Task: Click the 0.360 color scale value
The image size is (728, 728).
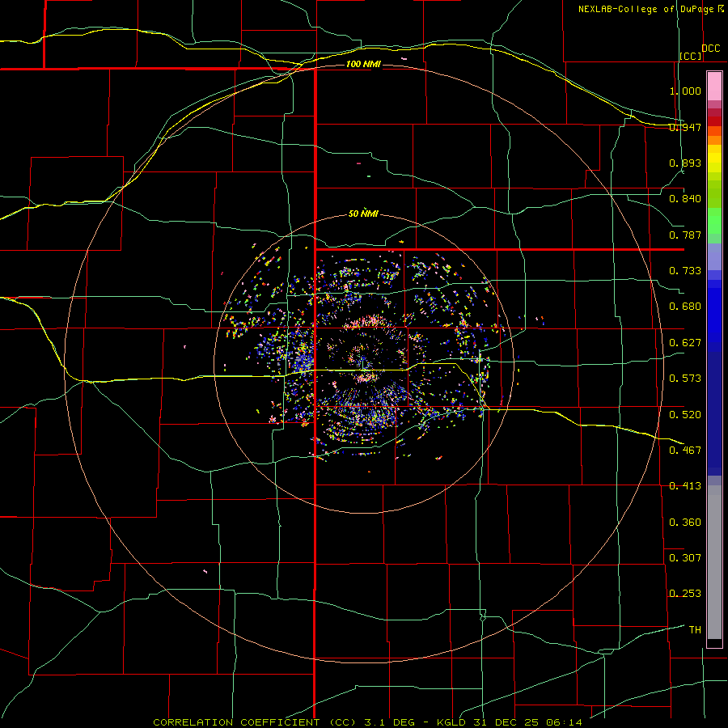Action: [685, 523]
